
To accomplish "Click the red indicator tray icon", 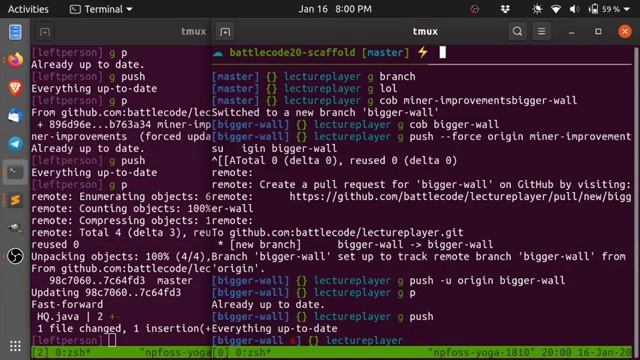I will (x=474, y=9).
